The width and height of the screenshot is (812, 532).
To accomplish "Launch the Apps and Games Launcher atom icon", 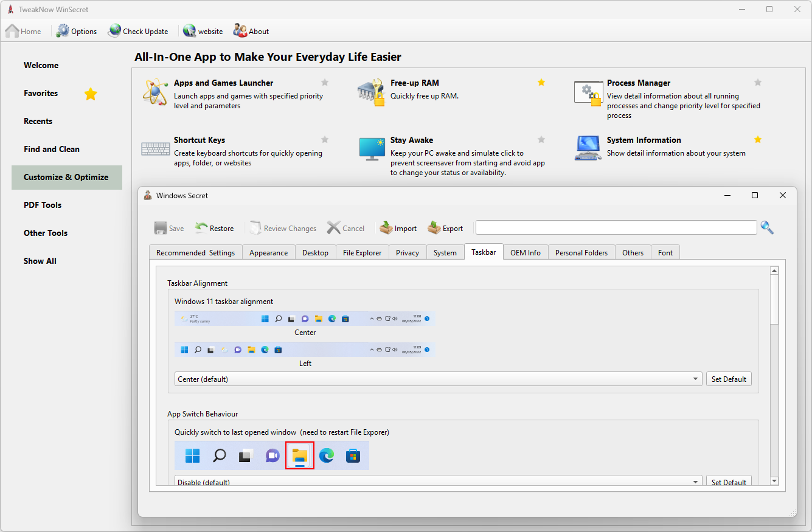I will (x=154, y=91).
